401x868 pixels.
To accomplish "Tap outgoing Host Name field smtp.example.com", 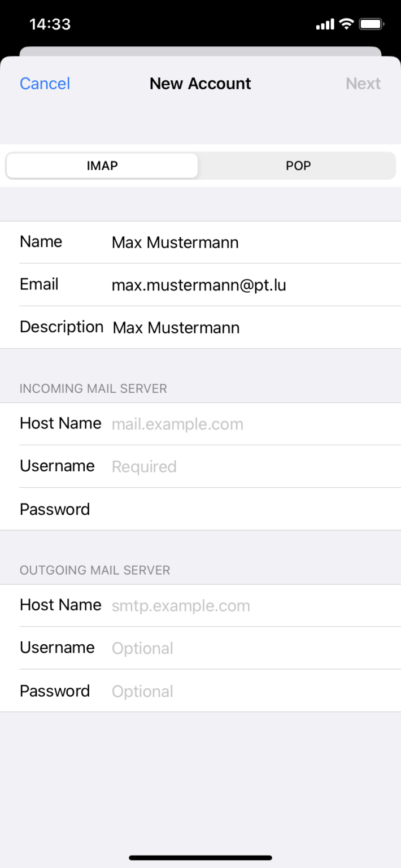I will pos(200,605).
